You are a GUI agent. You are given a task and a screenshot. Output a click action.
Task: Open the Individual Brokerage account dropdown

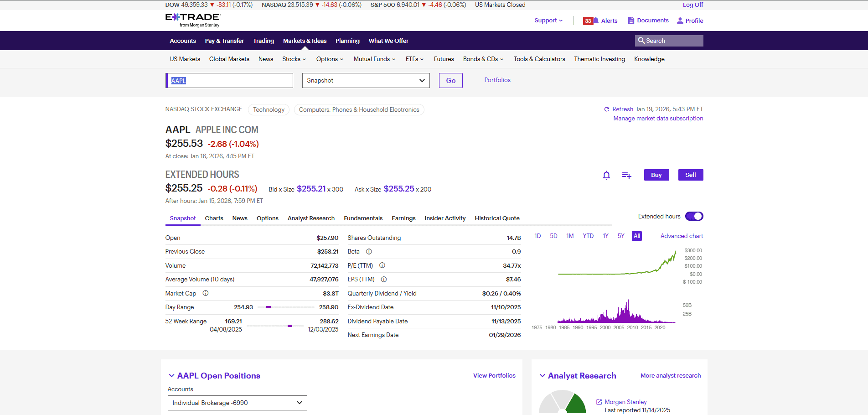click(237, 403)
